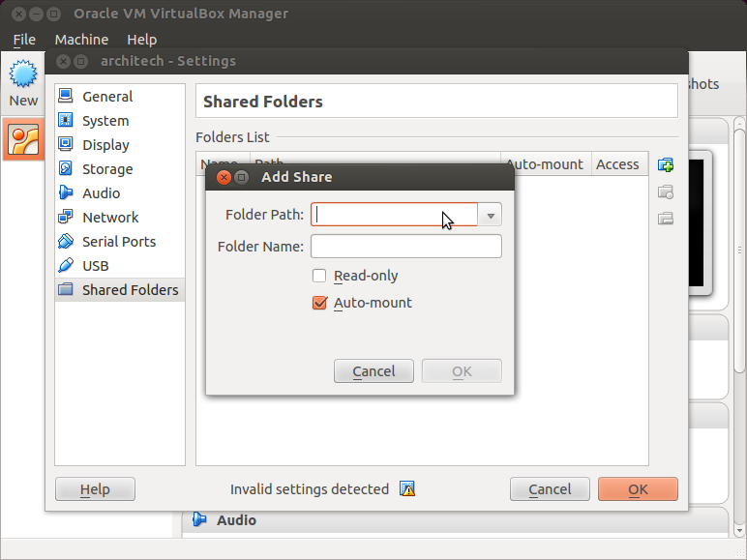Click the edit shared folder icon
The width and height of the screenshot is (747, 560).
pyautogui.click(x=666, y=192)
